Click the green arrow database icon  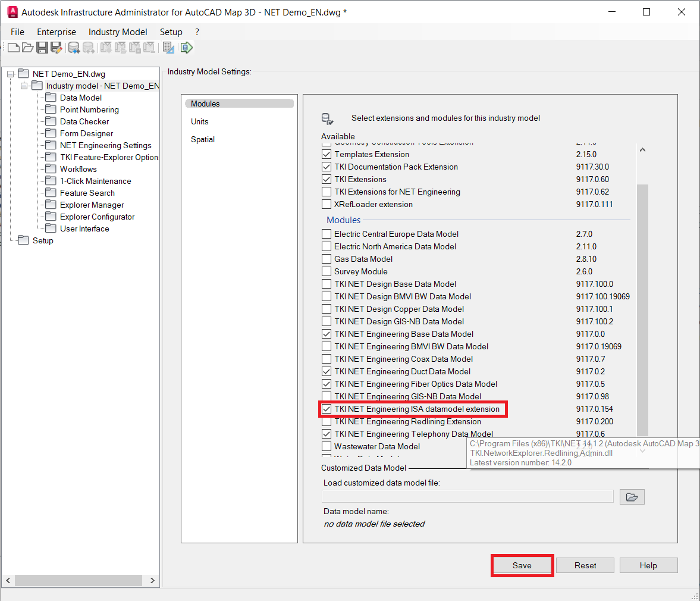(187, 48)
